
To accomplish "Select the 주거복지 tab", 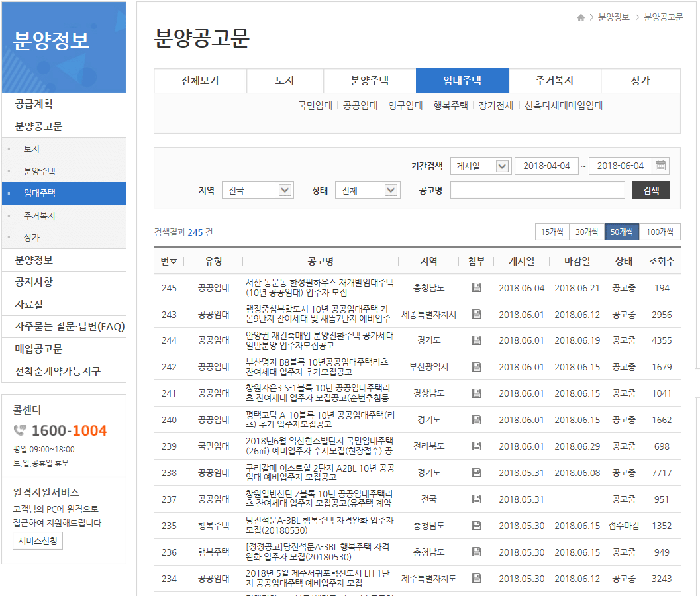I will point(554,81).
